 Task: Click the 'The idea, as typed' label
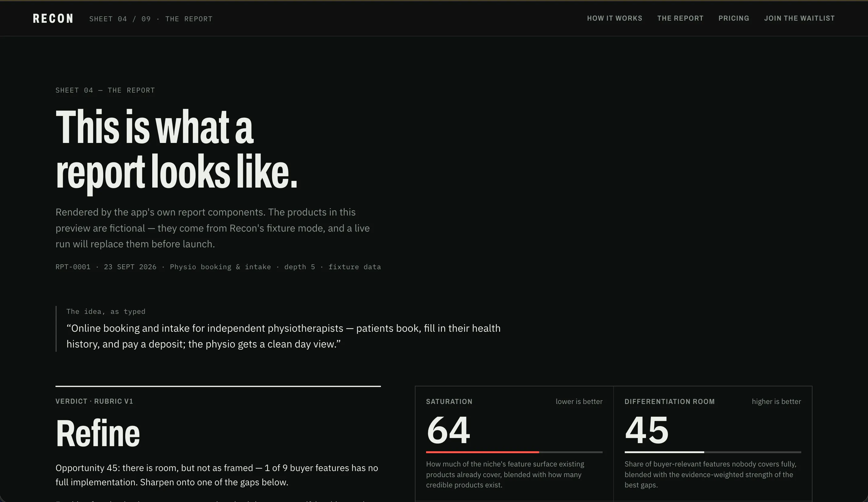coord(106,312)
